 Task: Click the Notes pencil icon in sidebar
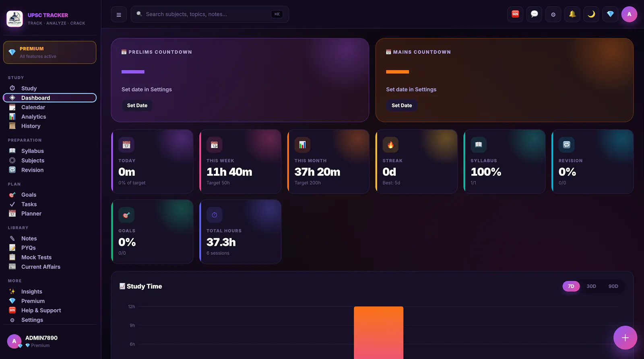(x=12, y=238)
